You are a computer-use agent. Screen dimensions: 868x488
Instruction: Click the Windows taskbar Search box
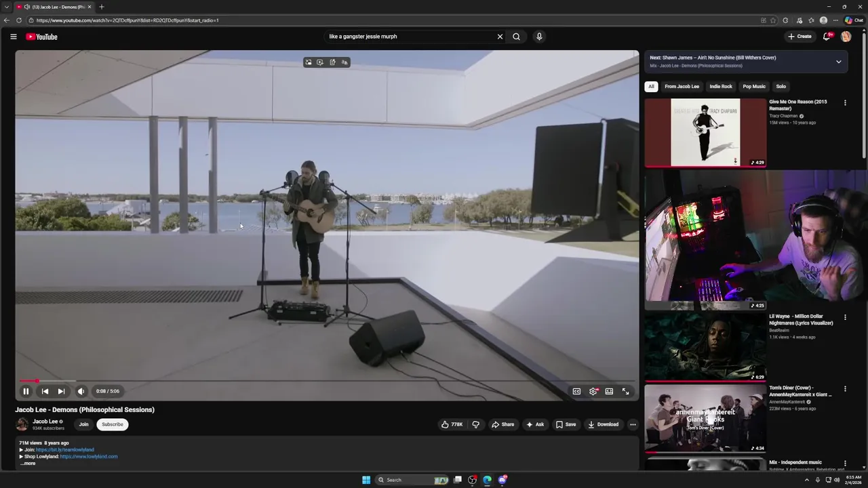[412, 480]
